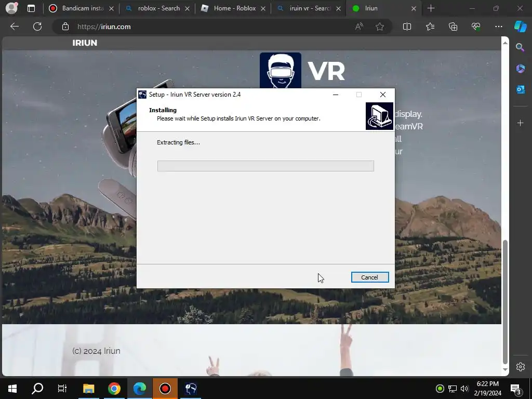
Task: Open Microsoft 365 sidebar icon
Action: (520, 69)
